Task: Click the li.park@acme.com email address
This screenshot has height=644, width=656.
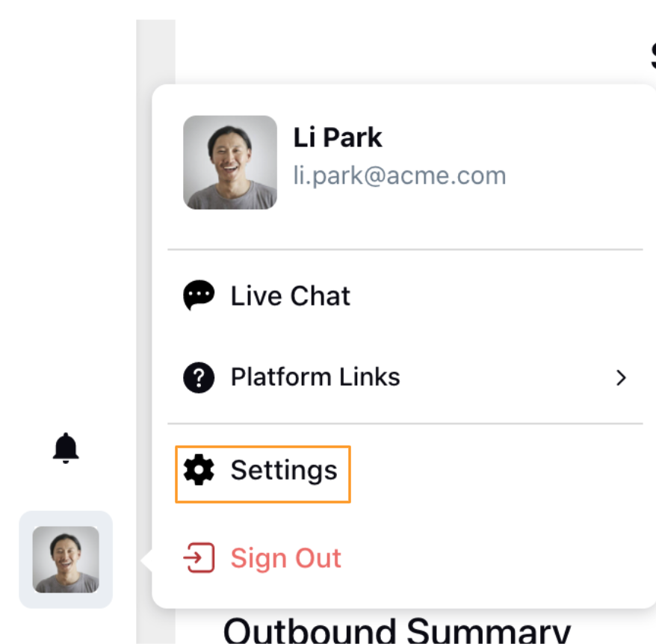Action: pyautogui.click(x=400, y=176)
